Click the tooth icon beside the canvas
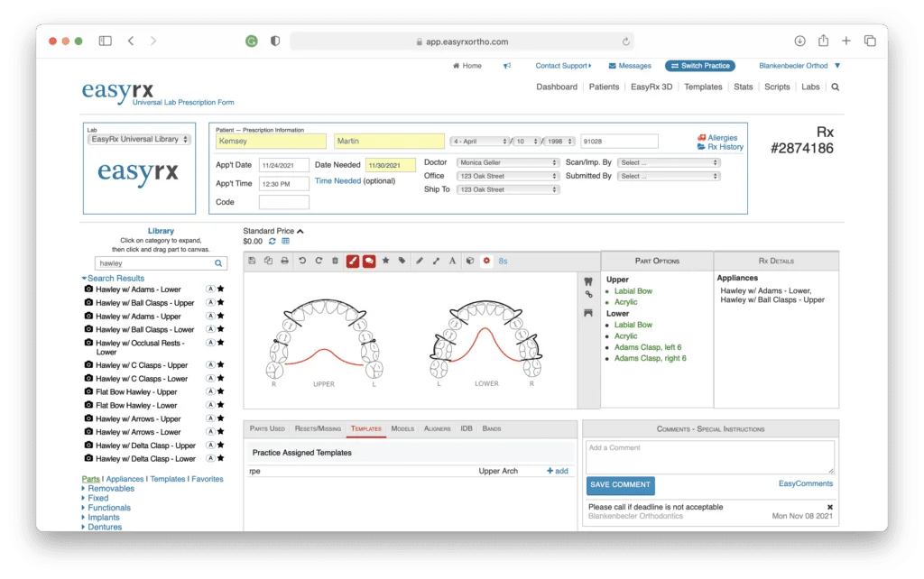The image size is (924, 579). tap(588, 281)
